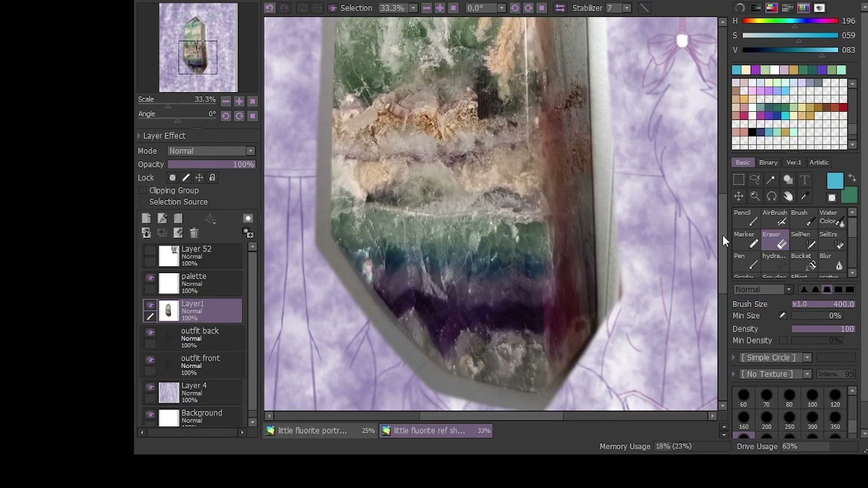Switch to the little fluorite portrait document tab
Image resolution: width=868 pixels, height=488 pixels.
click(x=321, y=430)
